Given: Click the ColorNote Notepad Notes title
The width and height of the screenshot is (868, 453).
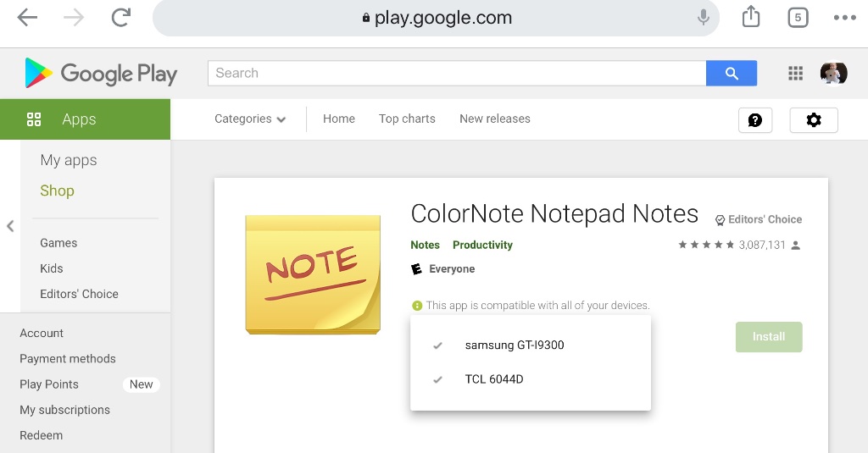Looking at the screenshot, I should [x=554, y=214].
